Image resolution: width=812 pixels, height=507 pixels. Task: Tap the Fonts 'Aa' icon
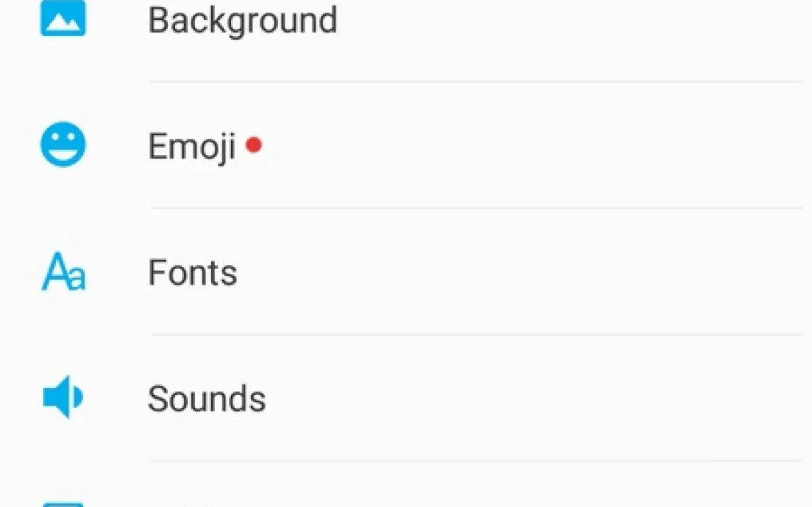63,273
